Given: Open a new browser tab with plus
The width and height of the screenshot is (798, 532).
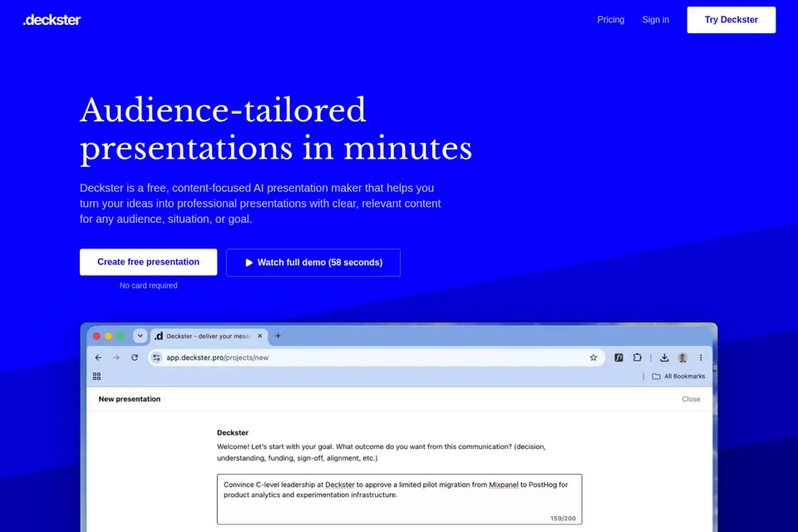Looking at the screenshot, I should point(278,336).
